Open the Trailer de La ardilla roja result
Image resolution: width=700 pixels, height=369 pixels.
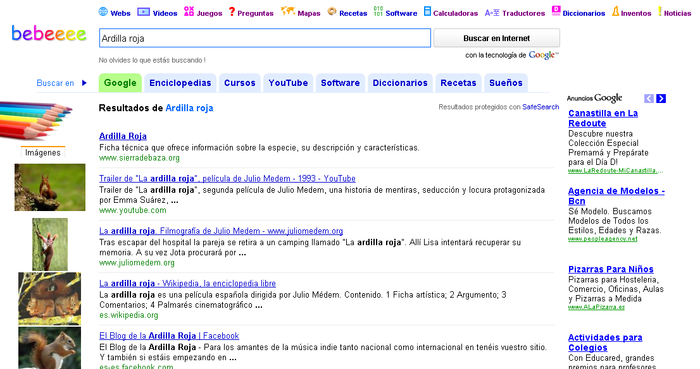227,178
